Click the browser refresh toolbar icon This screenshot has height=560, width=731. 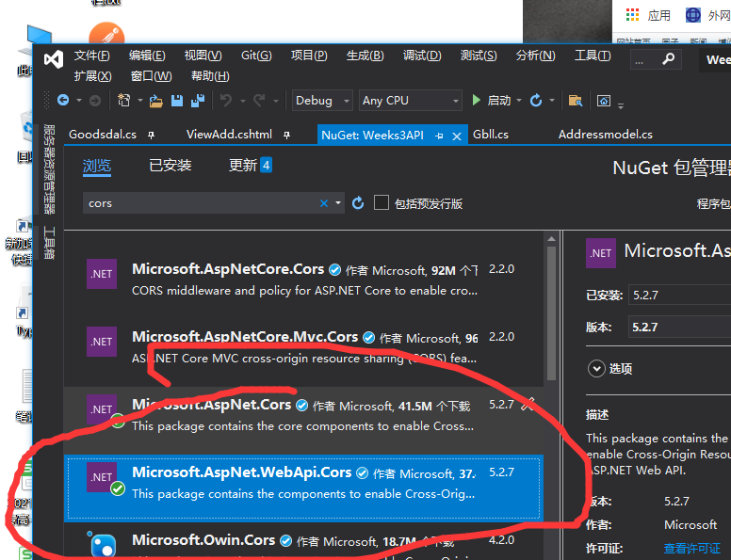coord(536,100)
